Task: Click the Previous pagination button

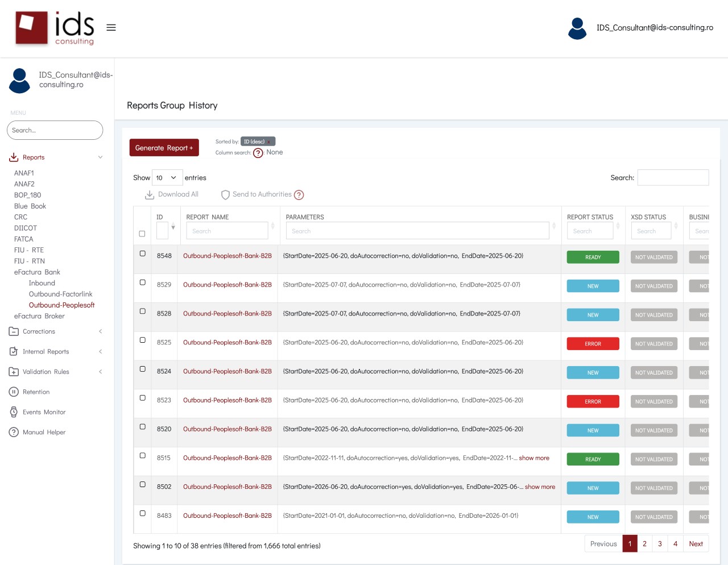Action: [x=603, y=544]
